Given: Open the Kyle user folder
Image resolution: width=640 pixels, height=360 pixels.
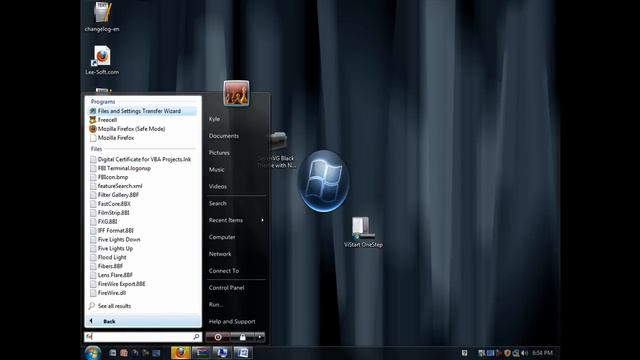Looking at the screenshot, I should (214, 119).
